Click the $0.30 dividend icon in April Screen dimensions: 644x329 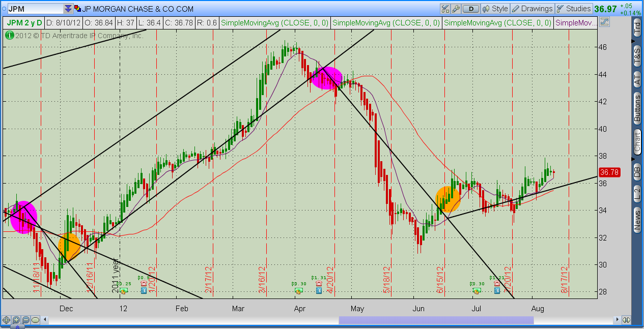tap(298, 291)
